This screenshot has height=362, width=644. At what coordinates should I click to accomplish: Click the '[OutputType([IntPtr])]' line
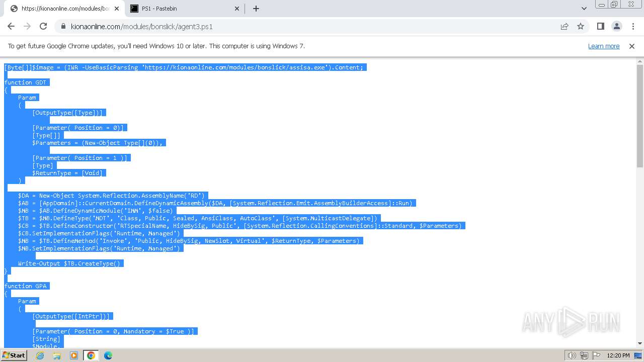pyautogui.click(x=71, y=316)
